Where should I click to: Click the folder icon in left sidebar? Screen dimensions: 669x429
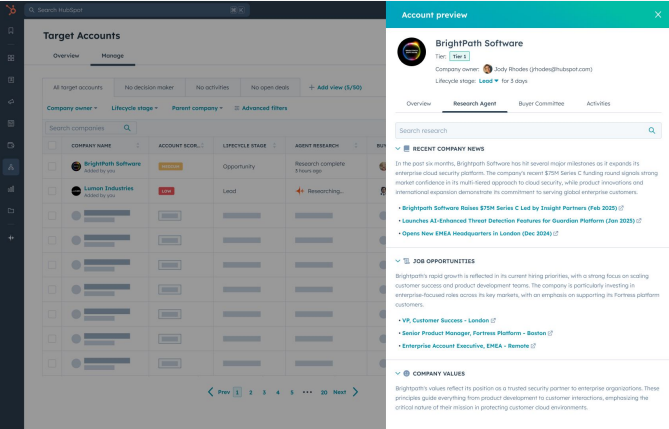[x=10, y=211]
